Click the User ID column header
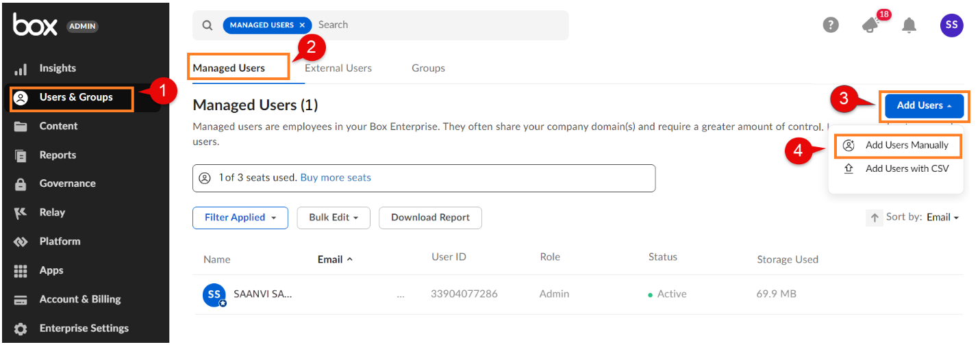Viewport: 980px width, 349px height. click(x=449, y=257)
